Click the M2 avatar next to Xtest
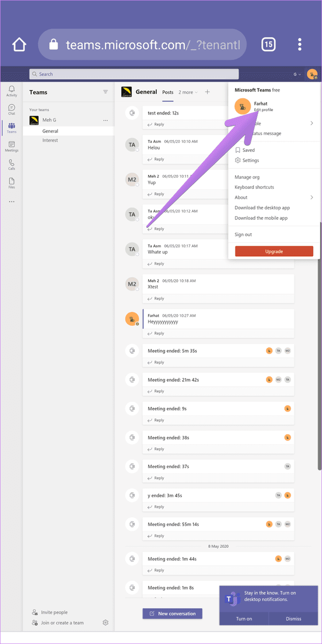This screenshot has height=644, width=322. point(132,284)
